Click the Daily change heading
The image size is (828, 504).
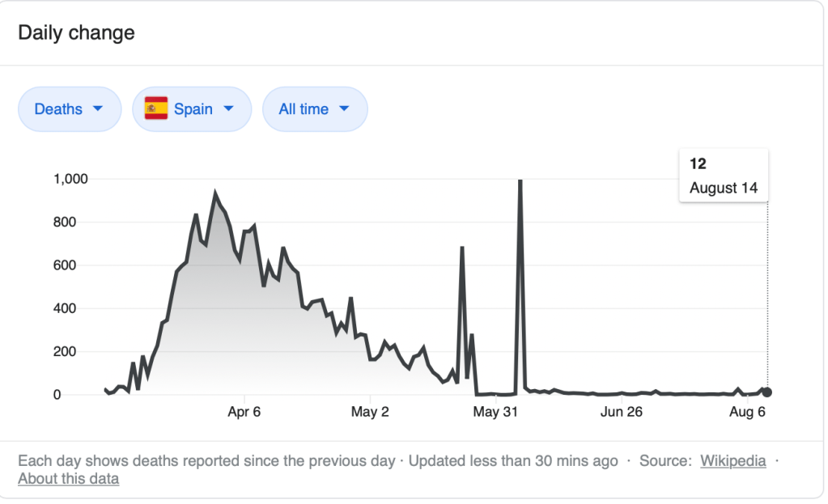click(76, 33)
